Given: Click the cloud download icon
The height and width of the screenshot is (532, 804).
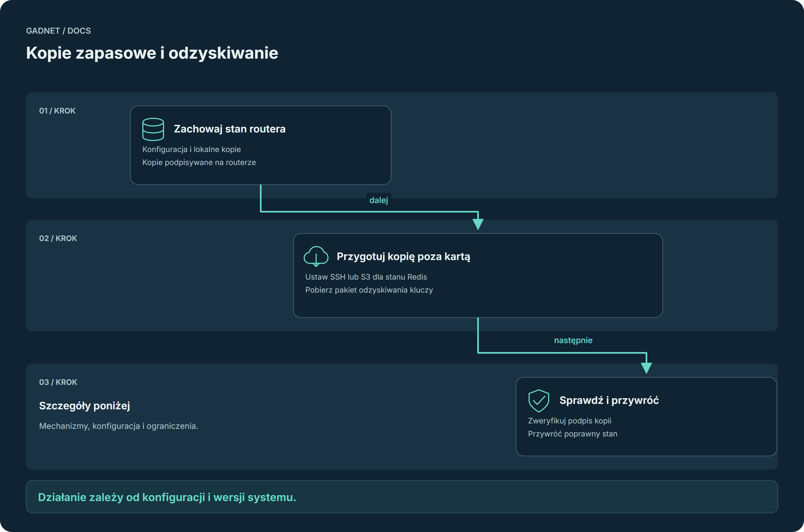Looking at the screenshot, I should click(316, 256).
